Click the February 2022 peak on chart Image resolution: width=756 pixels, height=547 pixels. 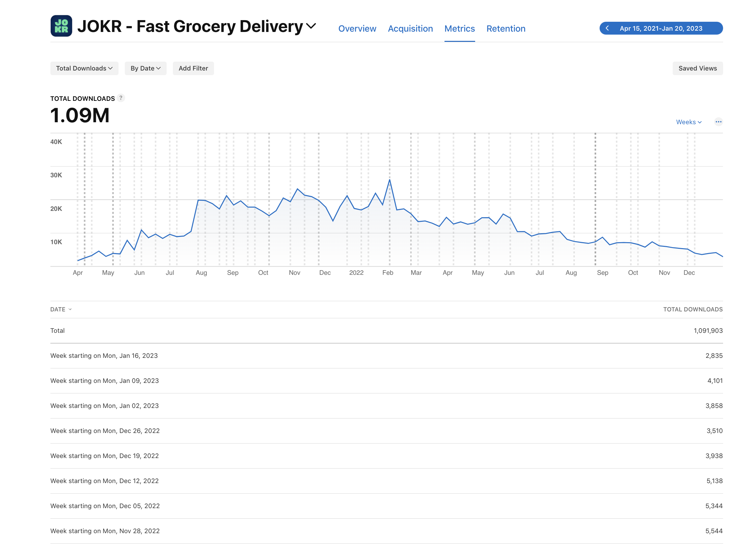(389, 180)
